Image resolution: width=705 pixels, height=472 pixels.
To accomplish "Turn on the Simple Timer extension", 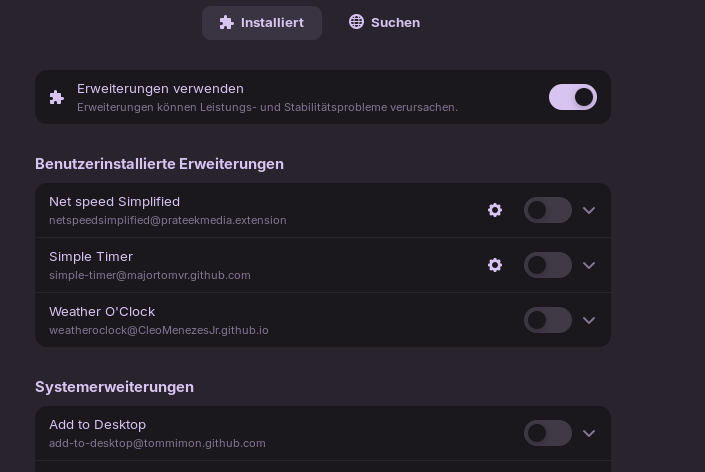I will (x=548, y=265).
